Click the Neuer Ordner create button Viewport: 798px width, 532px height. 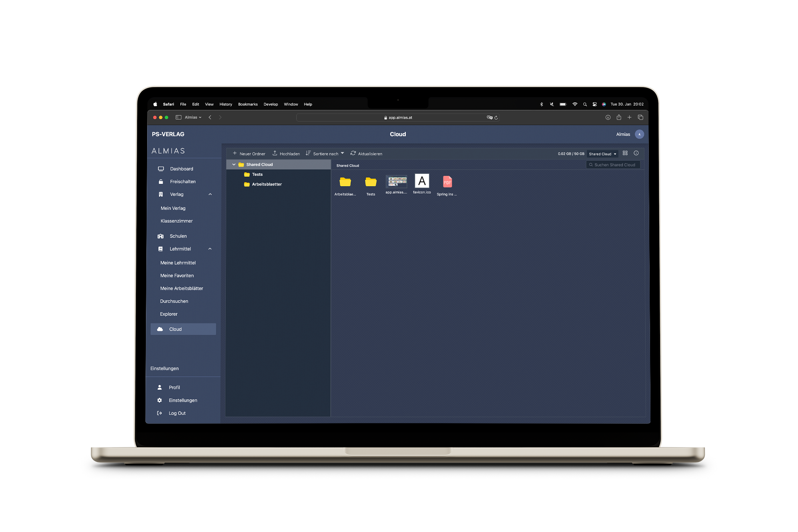(x=249, y=153)
